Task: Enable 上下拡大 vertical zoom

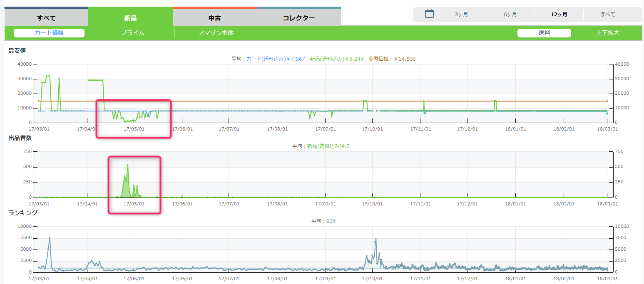Action: [608, 33]
